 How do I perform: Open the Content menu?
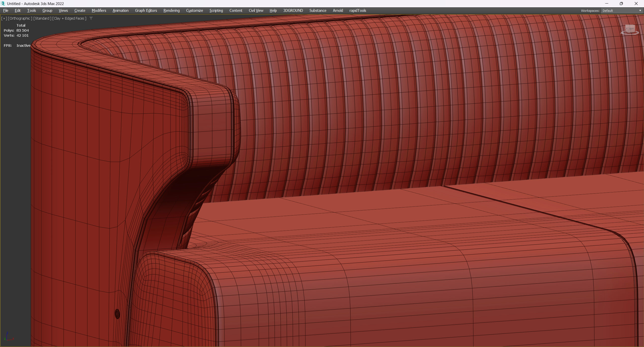click(236, 11)
